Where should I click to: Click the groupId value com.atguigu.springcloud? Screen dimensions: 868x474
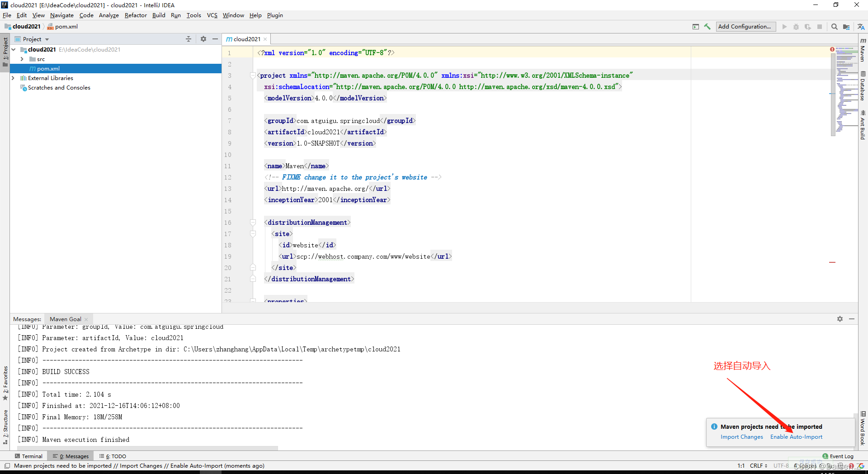[x=338, y=121]
